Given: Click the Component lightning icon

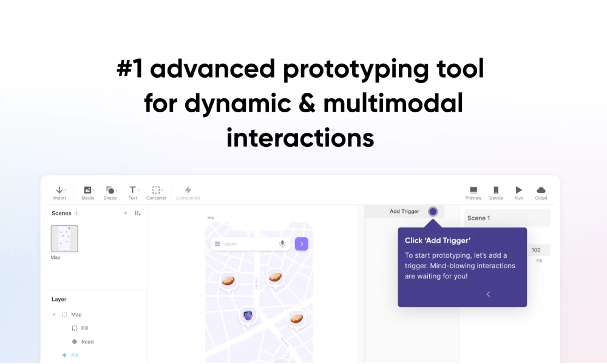Looking at the screenshot, I should pos(188,190).
